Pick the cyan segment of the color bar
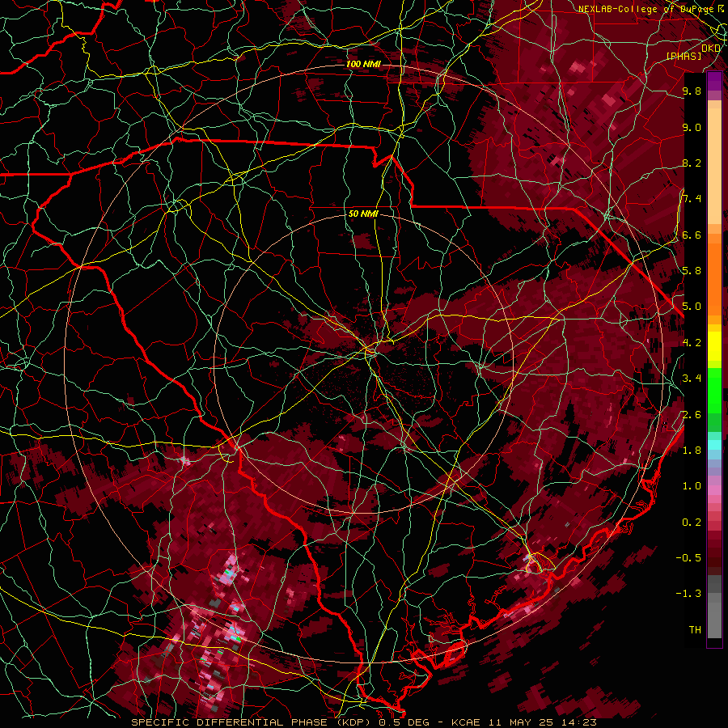 tap(714, 444)
